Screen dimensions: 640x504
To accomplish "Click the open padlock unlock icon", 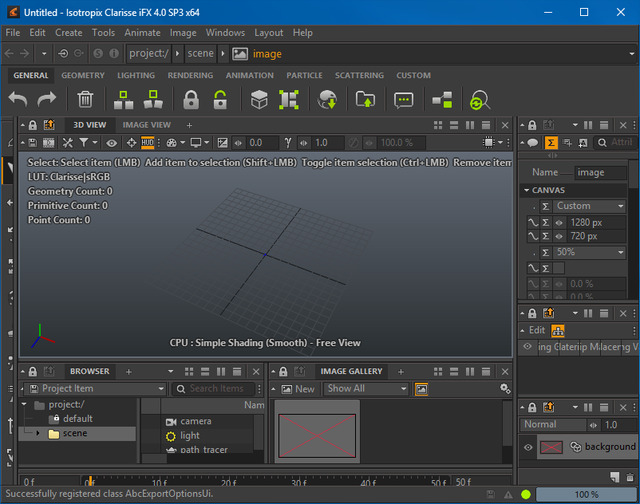I will [220, 99].
